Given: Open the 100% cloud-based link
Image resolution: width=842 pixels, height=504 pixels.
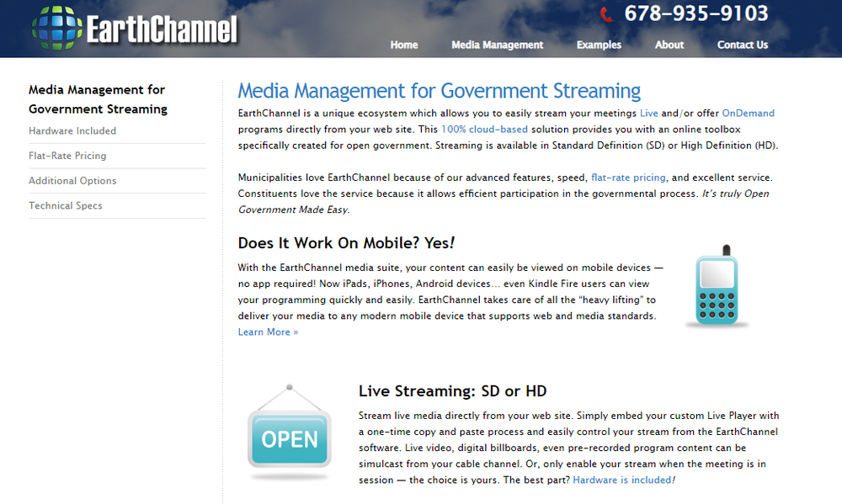Looking at the screenshot, I should coord(484,130).
